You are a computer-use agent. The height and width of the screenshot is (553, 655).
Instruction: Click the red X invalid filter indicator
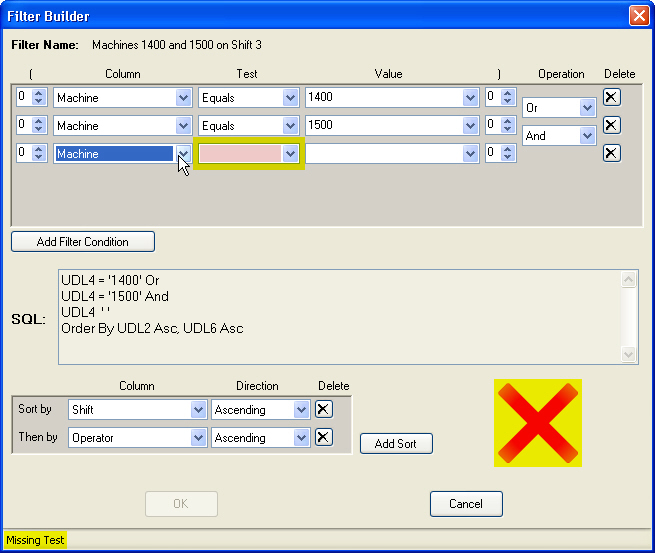coord(538,423)
